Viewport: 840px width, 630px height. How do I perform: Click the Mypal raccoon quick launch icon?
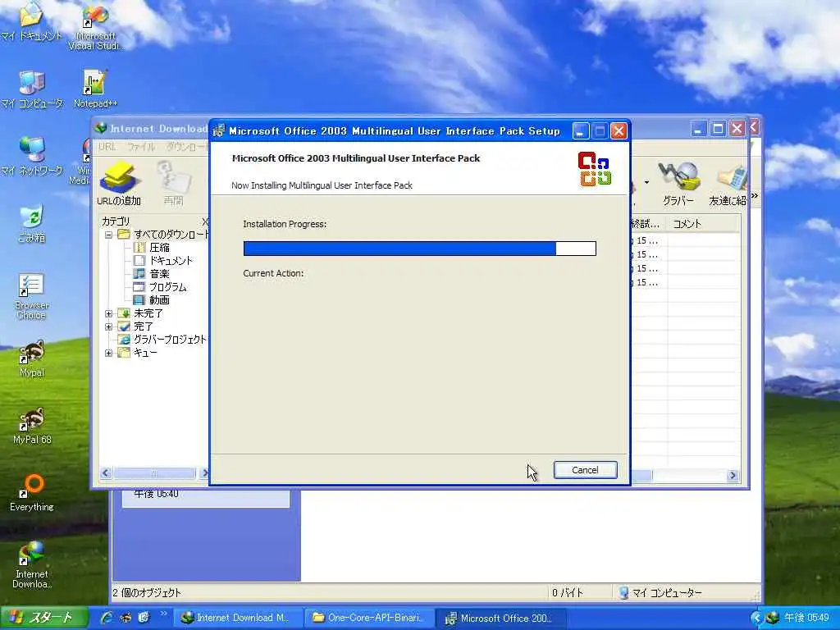click(x=126, y=618)
